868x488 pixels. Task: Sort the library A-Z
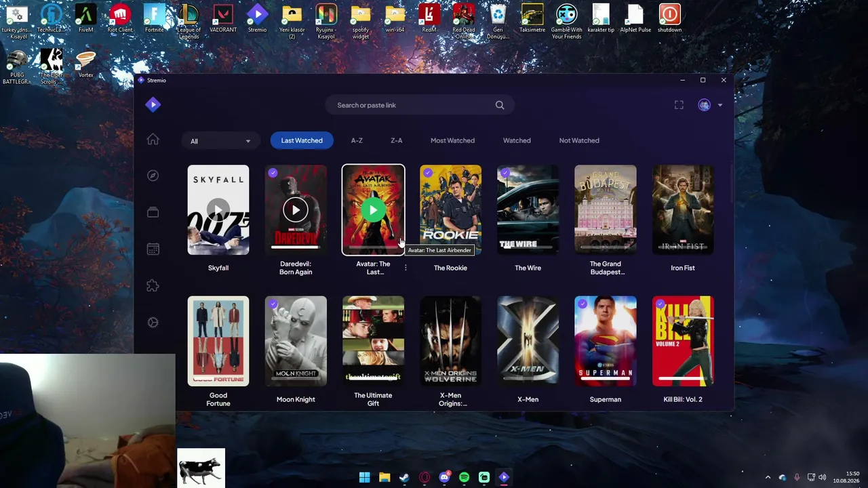tap(357, 140)
